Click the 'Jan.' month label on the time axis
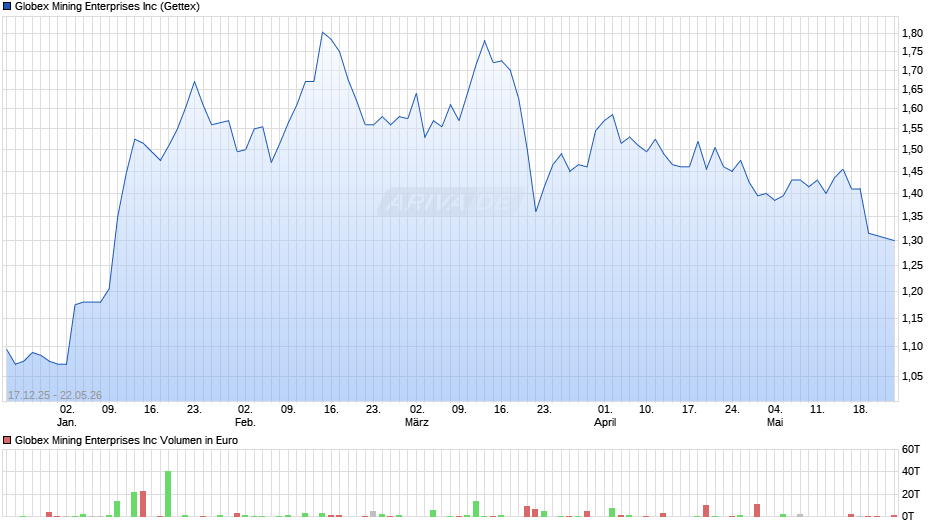The height and width of the screenshot is (526, 940). (x=67, y=422)
